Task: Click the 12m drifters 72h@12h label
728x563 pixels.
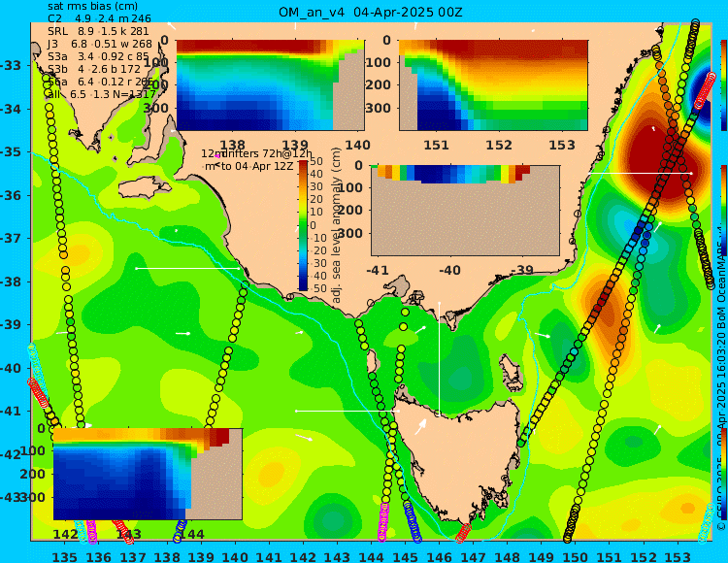Action: (257, 153)
